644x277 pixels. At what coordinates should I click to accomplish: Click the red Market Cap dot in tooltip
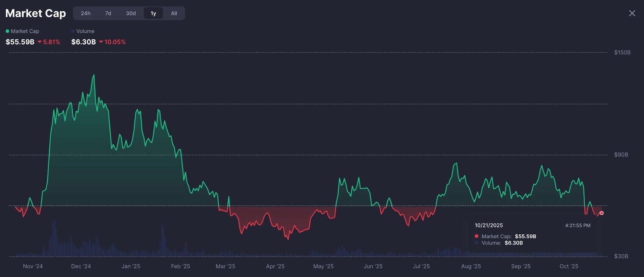[x=477, y=236]
